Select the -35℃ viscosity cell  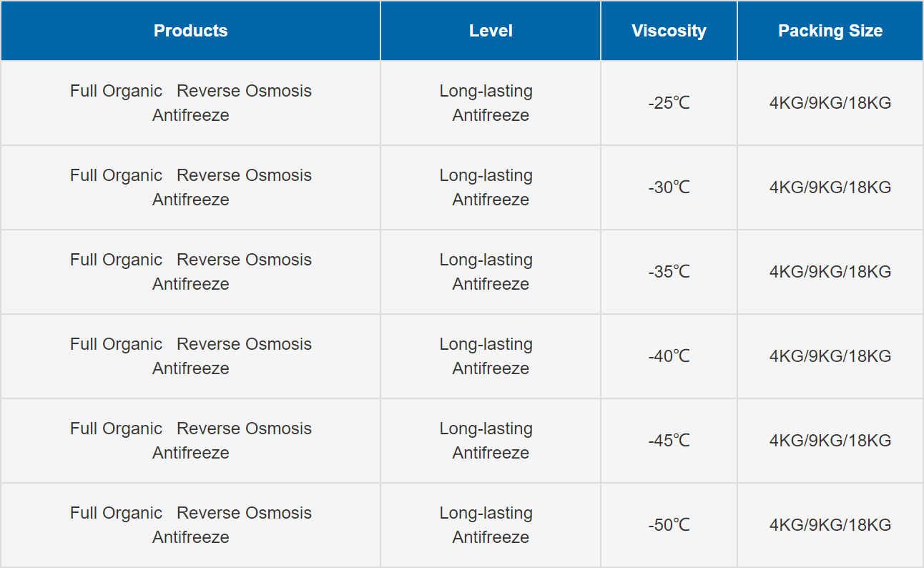pos(669,272)
